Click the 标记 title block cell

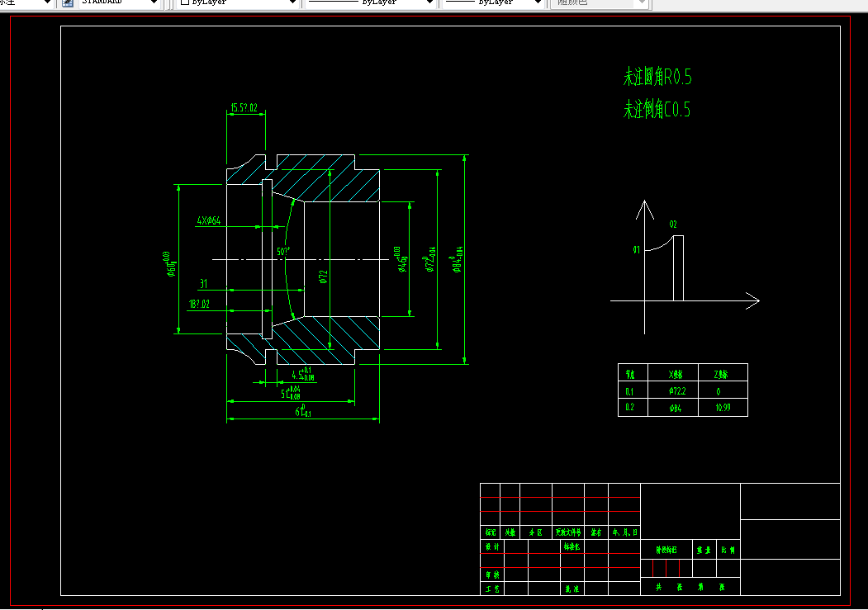[x=491, y=532]
